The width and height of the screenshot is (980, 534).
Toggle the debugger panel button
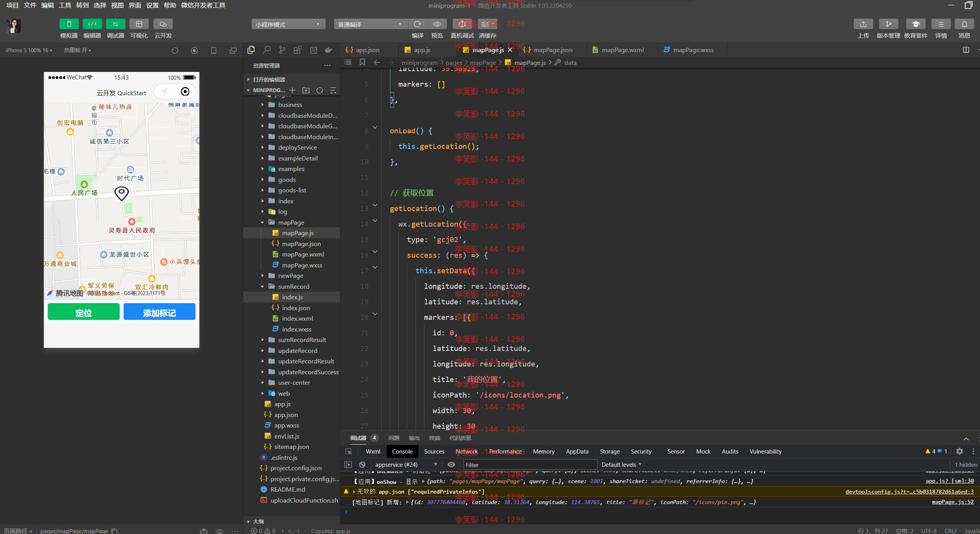[x=115, y=24]
